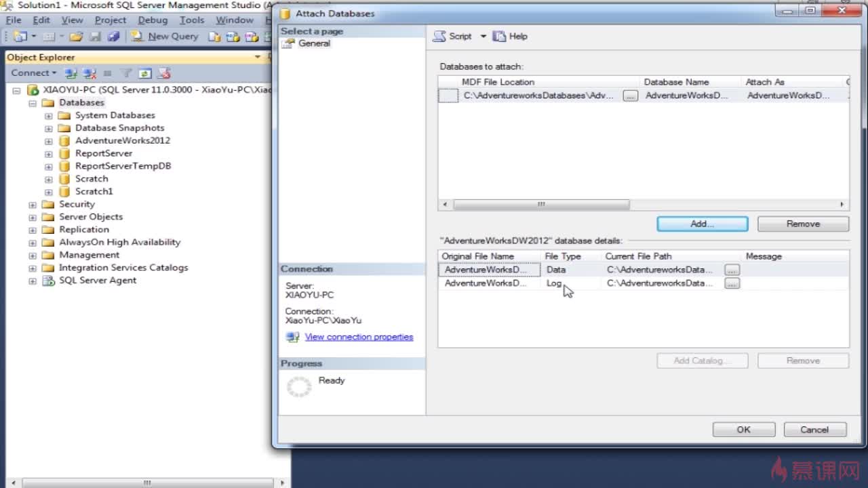Click Cancel in Attach Databases dialog
Screen dimensions: 868x488
pyautogui.click(x=814, y=430)
